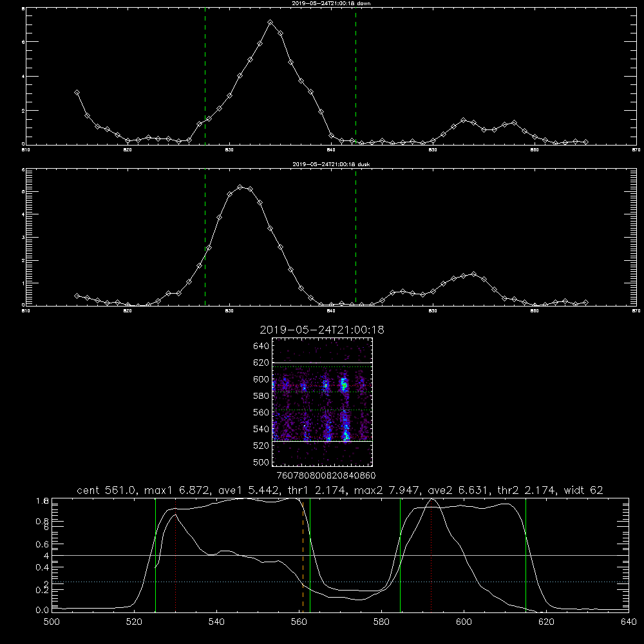The height and width of the screenshot is (644, 644).
Task: Click the 'thr2 2.174' value in stats line
Action: 527,490
